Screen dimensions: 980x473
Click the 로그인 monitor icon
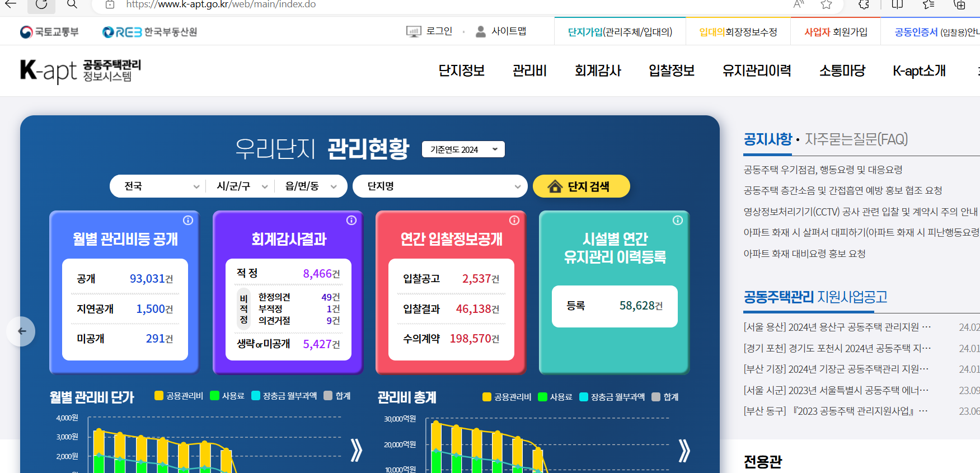[414, 32]
